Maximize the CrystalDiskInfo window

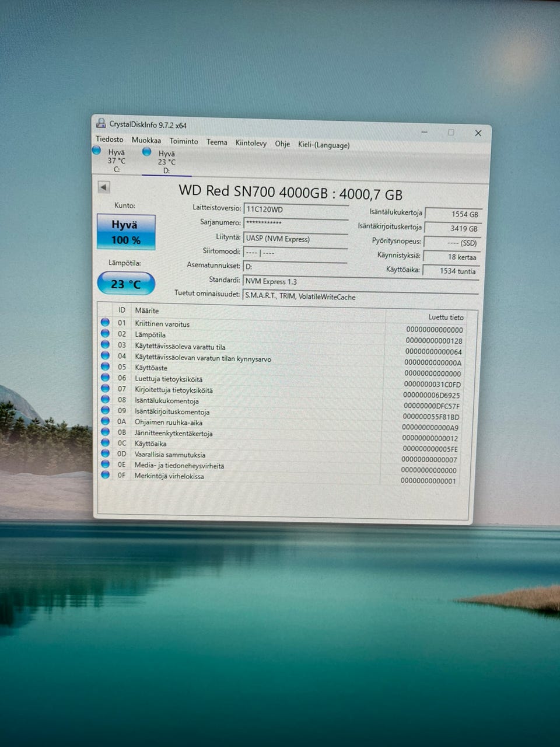tap(451, 132)
